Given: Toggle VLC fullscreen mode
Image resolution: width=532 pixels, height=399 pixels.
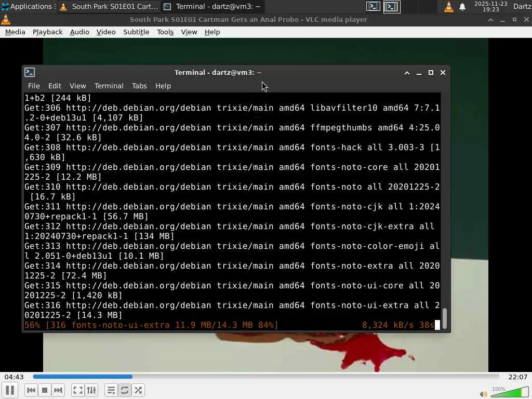Looking at the screenshot, I should click(x=78, y=390).
